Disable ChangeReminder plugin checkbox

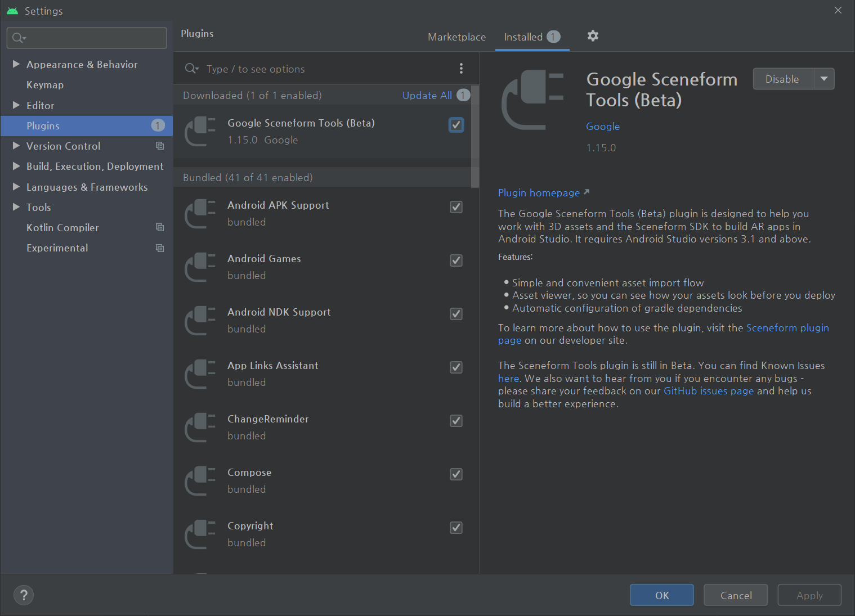[456, 421]
